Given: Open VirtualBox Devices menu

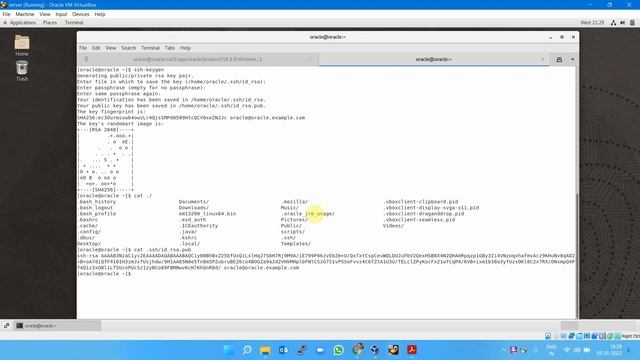Looking at the screenshot, I should [81, 14].
